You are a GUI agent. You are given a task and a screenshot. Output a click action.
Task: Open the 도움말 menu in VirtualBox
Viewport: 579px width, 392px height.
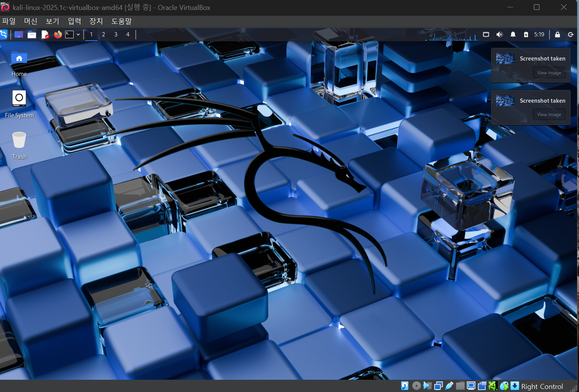(122, 21)
